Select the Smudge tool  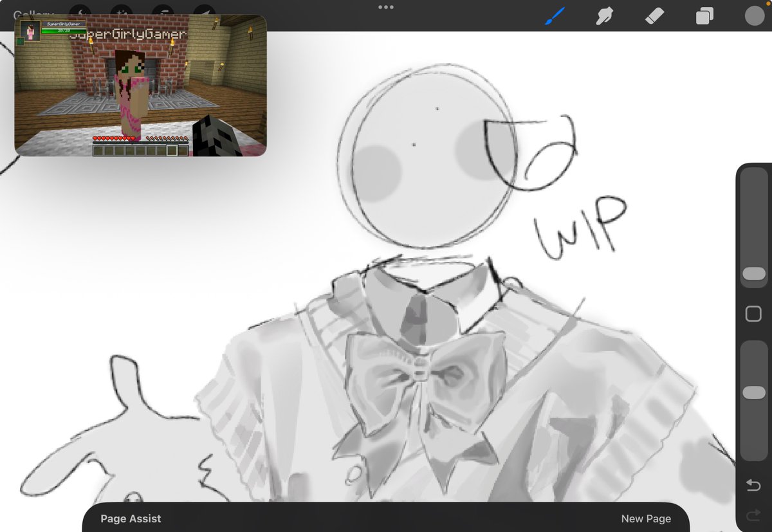[604, 15]
